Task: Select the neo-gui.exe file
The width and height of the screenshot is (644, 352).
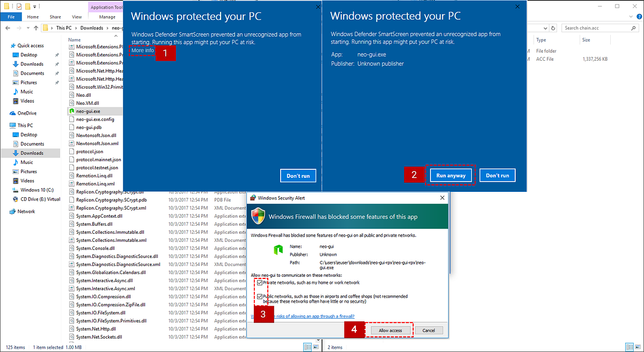Action: (x=88, y=111)
